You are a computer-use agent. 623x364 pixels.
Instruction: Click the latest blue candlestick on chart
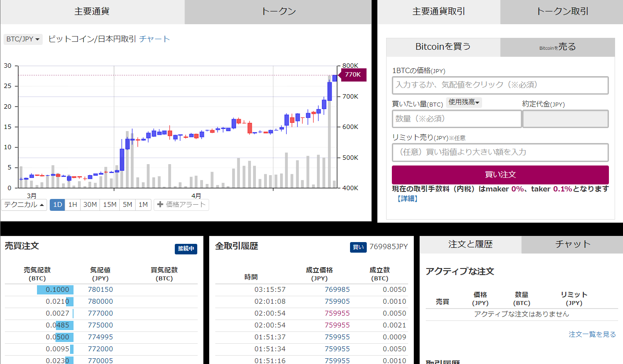coord(335,78)
